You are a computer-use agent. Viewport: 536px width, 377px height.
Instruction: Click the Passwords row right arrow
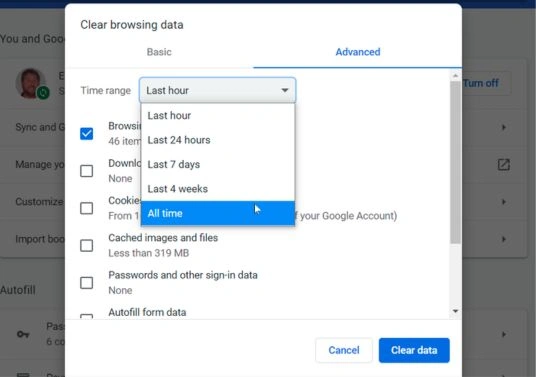[504, 334]
